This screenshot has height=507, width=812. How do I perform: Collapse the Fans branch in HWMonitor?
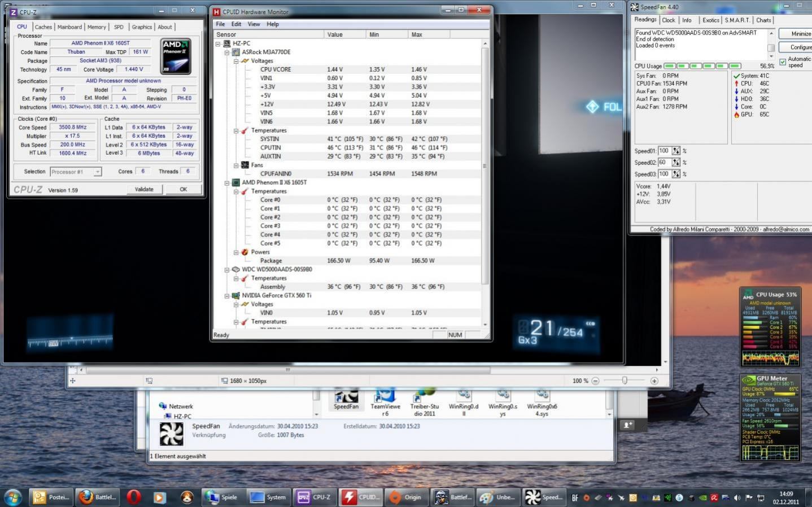pos(236,165)
